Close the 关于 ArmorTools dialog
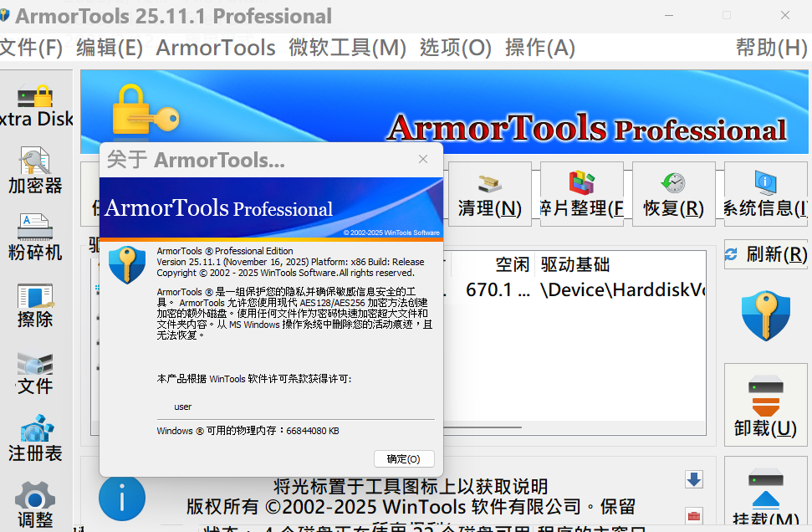The width and height of the screenshot is (812, 532). tap(423, 159)
